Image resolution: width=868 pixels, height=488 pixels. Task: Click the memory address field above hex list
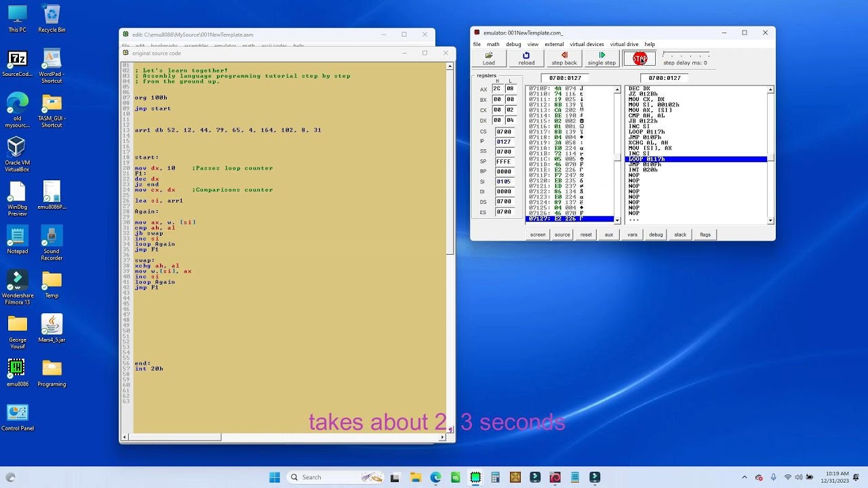[x=565, y=78]
